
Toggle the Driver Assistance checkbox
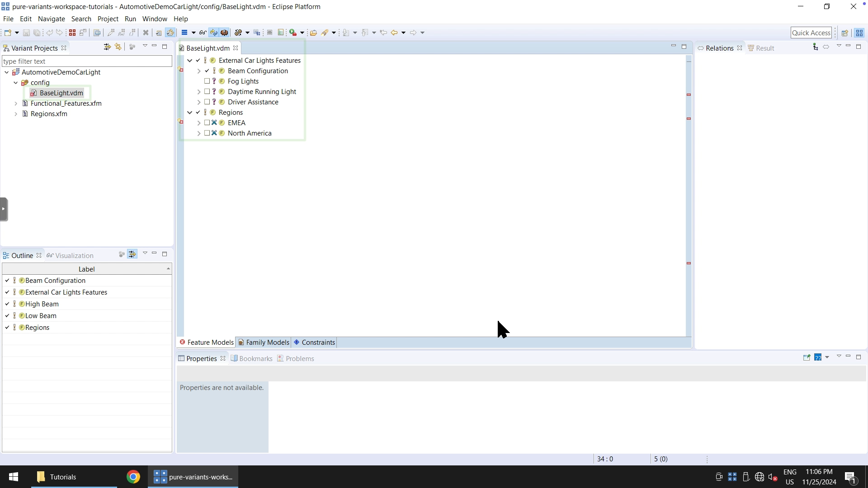tap(207, 102)
